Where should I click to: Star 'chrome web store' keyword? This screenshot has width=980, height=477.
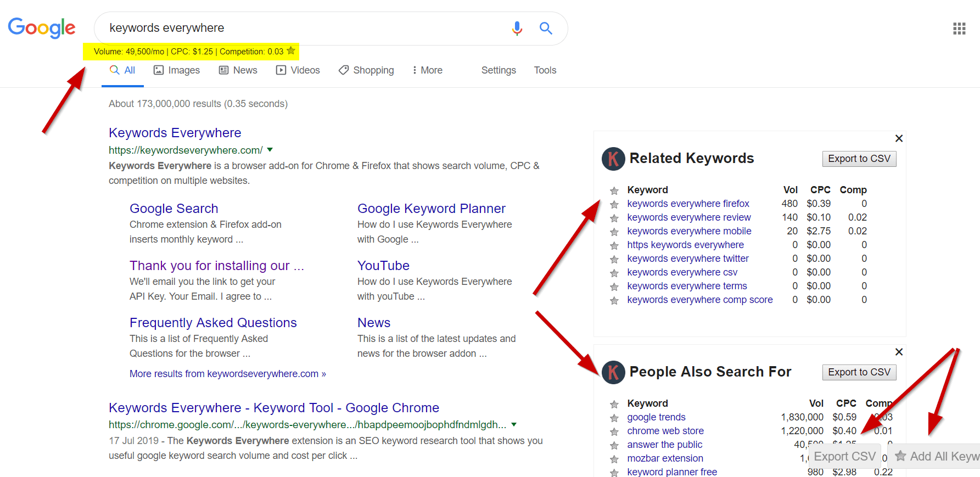pos(614,431)
